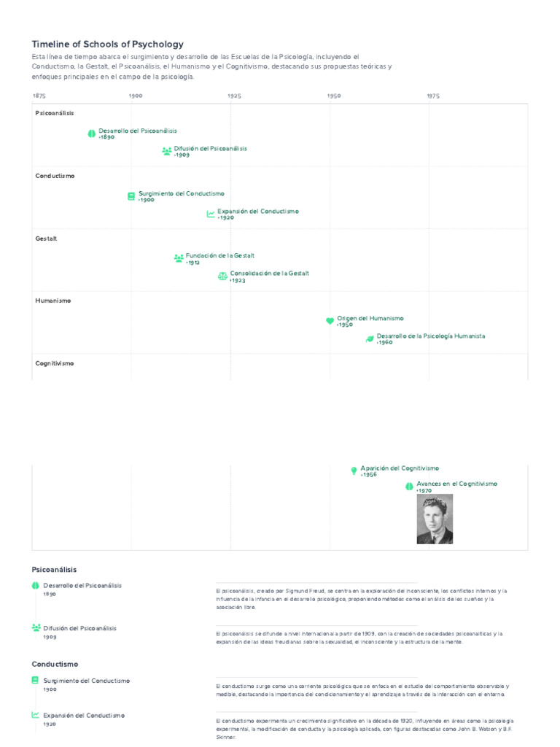Select the Cognitivismo row header in the timeline
The height and width of the screenshot is (747, 560).
click(x=55, y=363)
